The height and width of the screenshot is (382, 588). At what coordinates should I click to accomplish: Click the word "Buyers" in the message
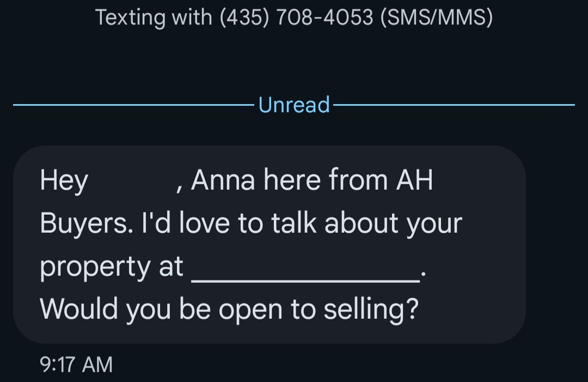tap(85, 224)
